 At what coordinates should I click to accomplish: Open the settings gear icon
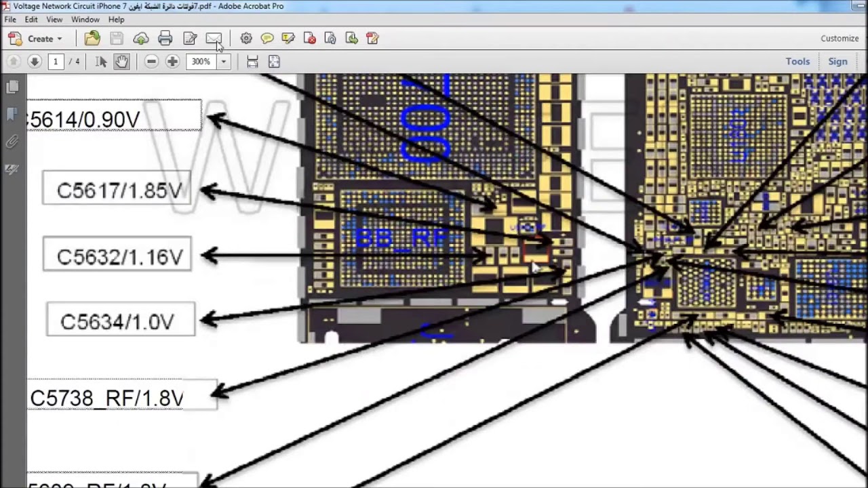click(x=246, y=39)
